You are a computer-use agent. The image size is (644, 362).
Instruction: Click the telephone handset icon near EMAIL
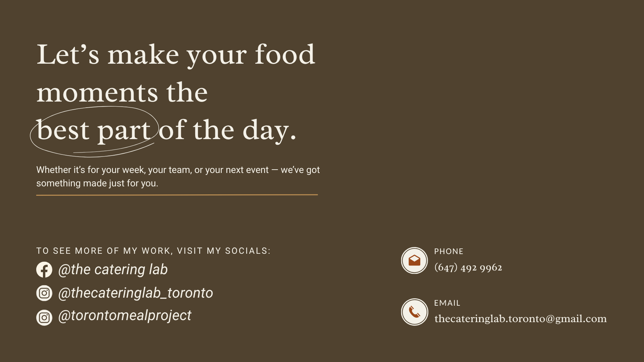coord(415,312)
